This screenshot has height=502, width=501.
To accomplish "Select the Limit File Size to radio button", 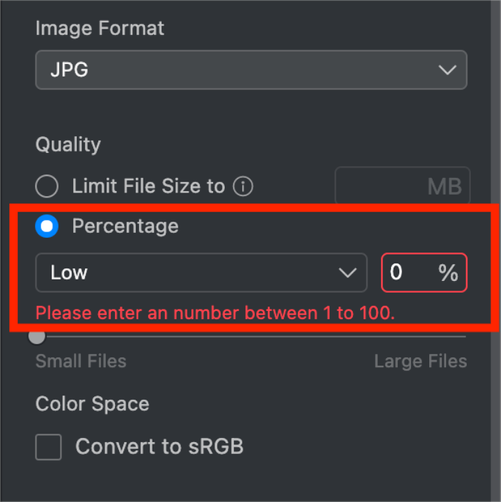I will [x=47, y=186].
